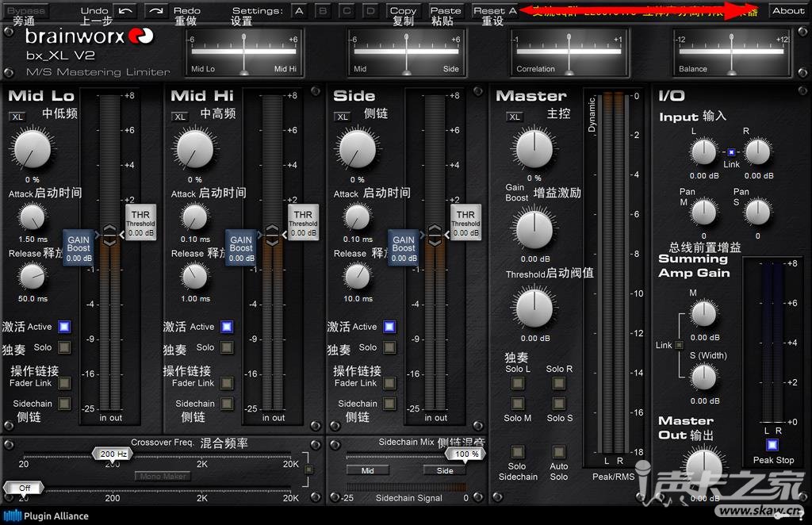812x525 pixels.
Task: Disable the Side Active toggle
Action: pyautogui.click(x=389, y=327)
